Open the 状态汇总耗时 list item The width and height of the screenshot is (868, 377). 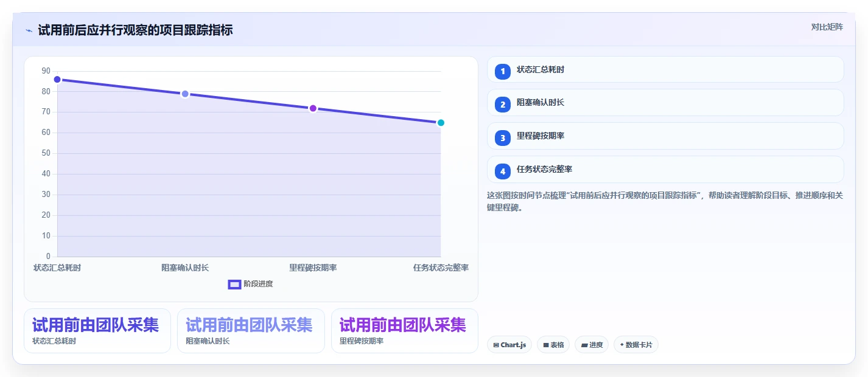coord(665,69)
